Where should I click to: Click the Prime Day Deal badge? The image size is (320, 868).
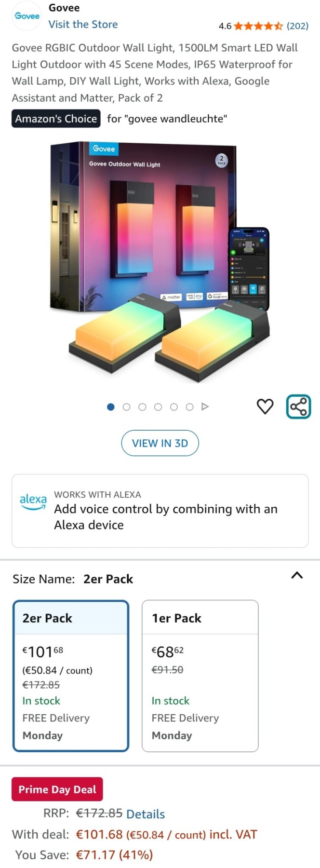click(x=57, y=789)
